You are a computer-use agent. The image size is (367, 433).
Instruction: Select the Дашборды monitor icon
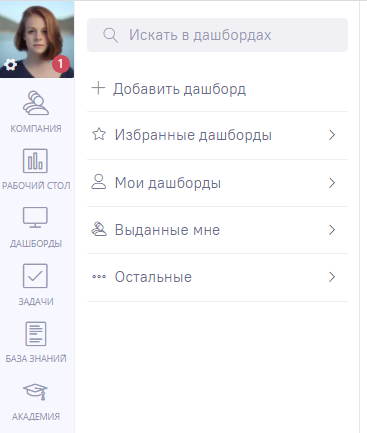coord(35,217)
